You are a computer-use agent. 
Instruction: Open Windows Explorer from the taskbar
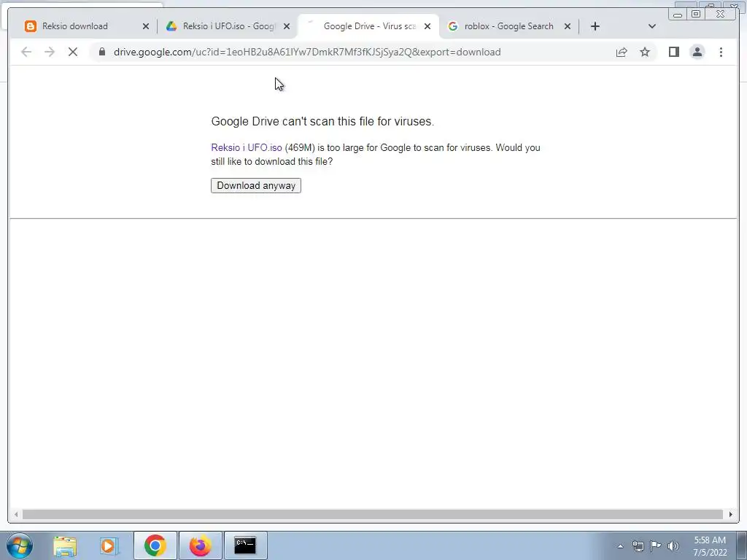pyautogui.click(x=65, y=545)
